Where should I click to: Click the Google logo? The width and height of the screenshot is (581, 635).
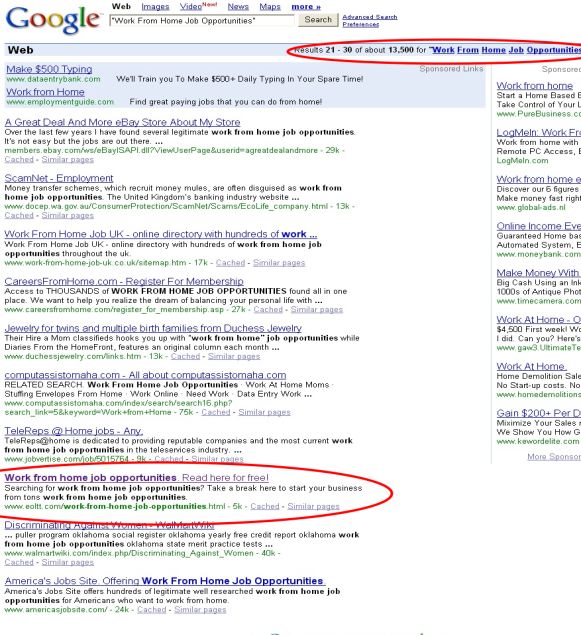tap(53, 19)
